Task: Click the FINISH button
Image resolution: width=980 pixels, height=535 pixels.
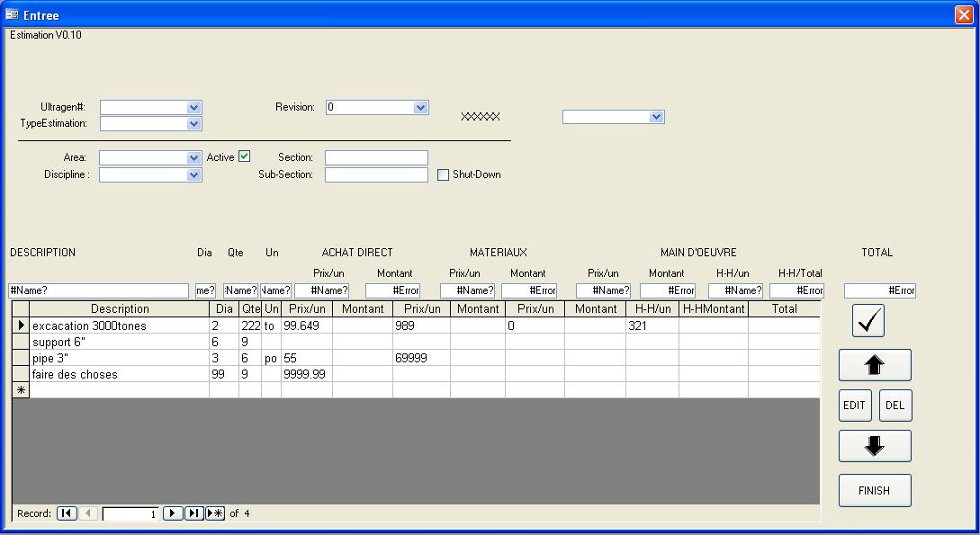Action: point(875,491)
